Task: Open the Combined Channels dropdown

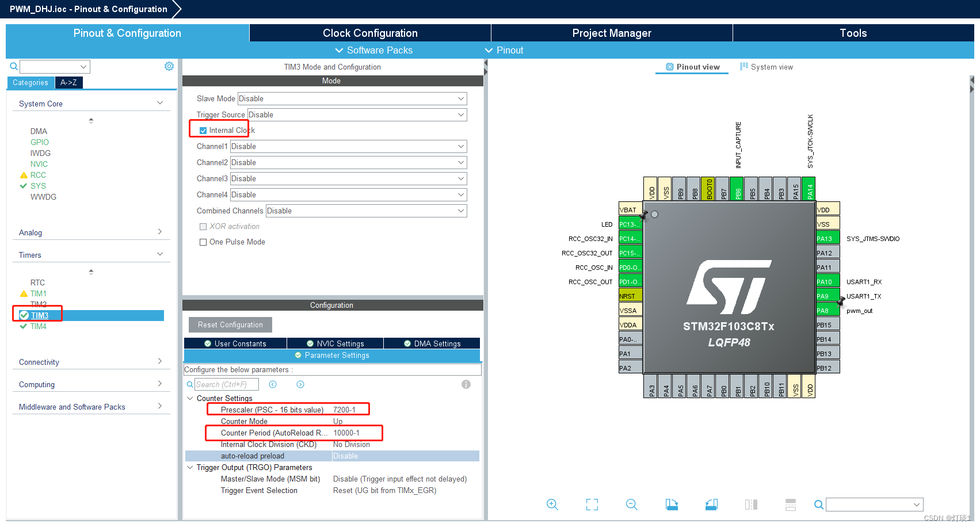Action: 367,211
